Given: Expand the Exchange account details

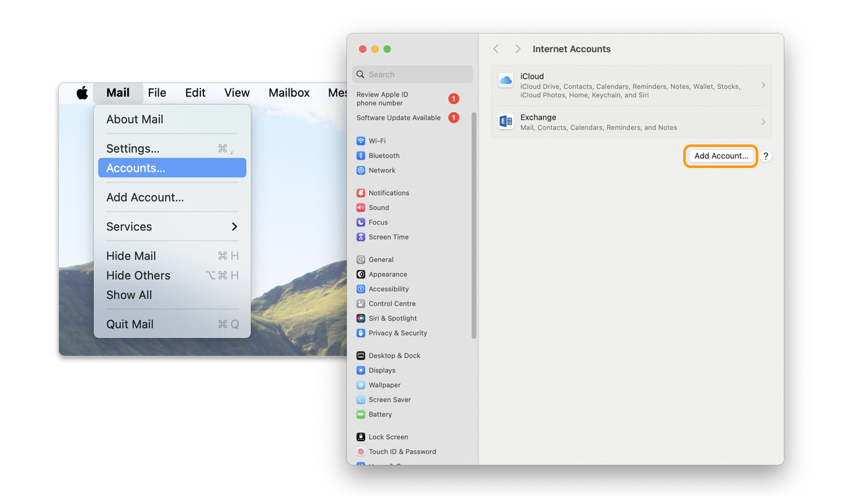Looking at the screenshot, I should [x=764, y=122].
